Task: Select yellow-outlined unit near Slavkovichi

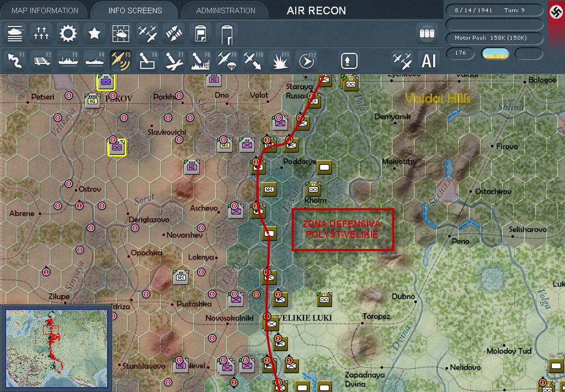Action: click(117, 147)
